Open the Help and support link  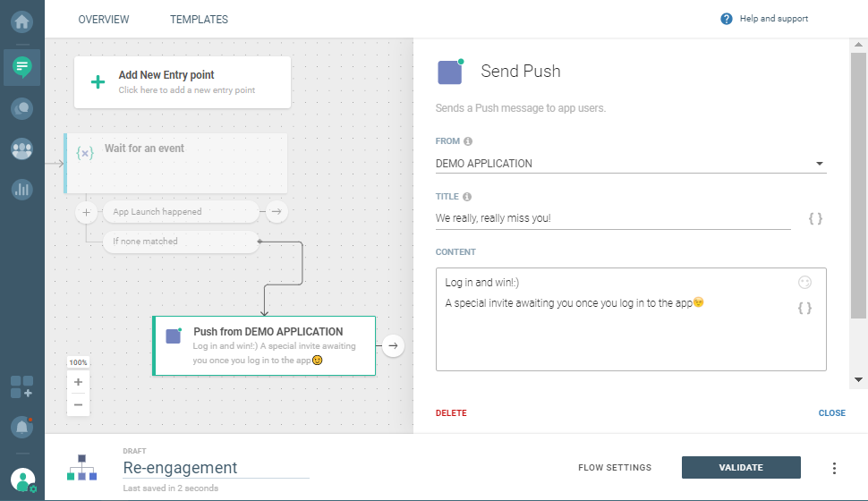point(774,19)
